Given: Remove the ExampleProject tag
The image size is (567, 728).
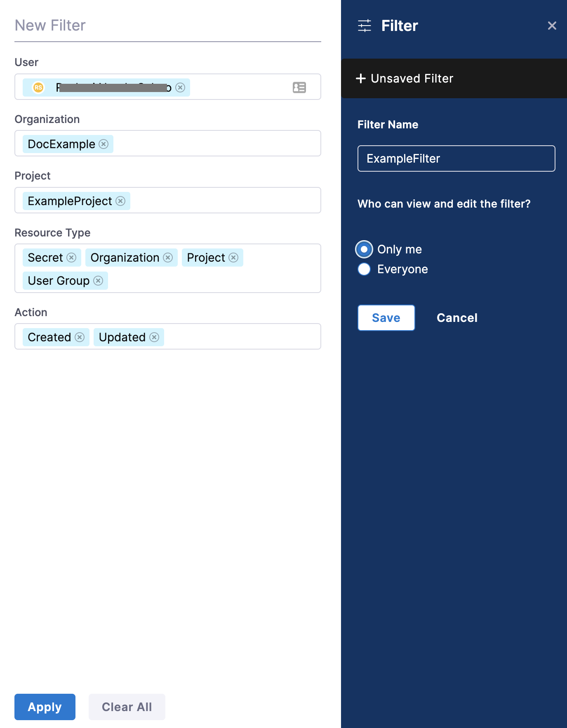Looking at the screenshot, I should [x=120, y=201].
